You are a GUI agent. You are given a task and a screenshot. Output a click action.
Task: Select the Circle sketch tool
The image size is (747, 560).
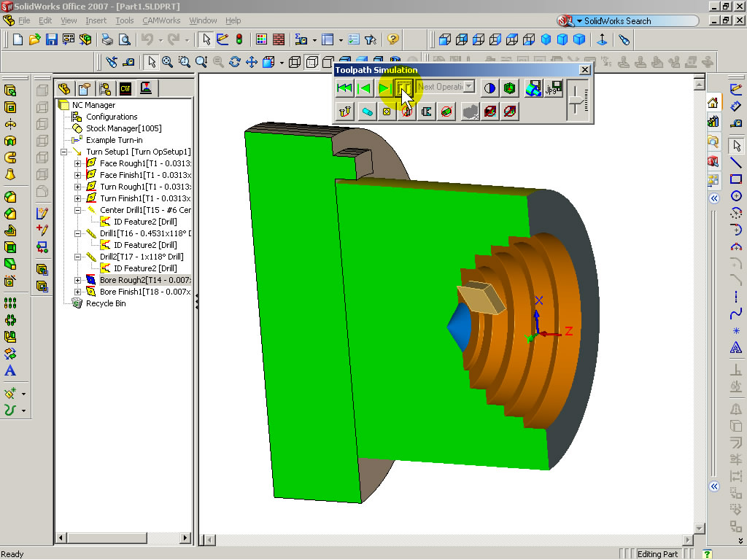click(x=736, y=195)
